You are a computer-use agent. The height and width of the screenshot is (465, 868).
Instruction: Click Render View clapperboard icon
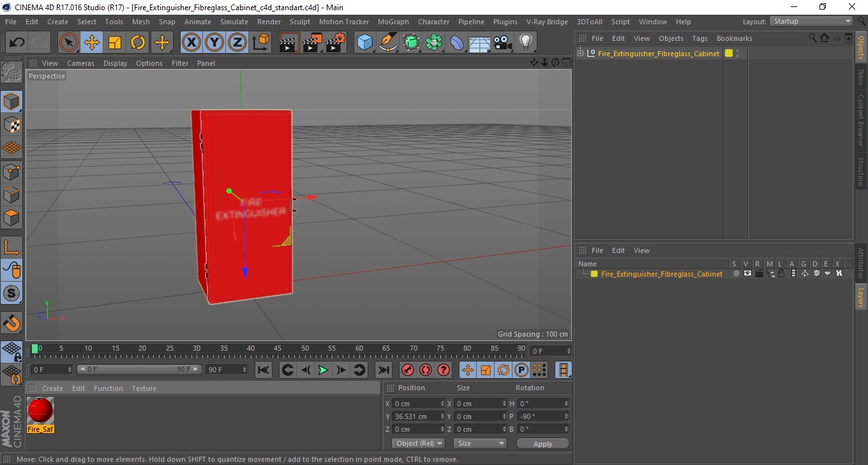pyautogui.click(x=290, y=43)
